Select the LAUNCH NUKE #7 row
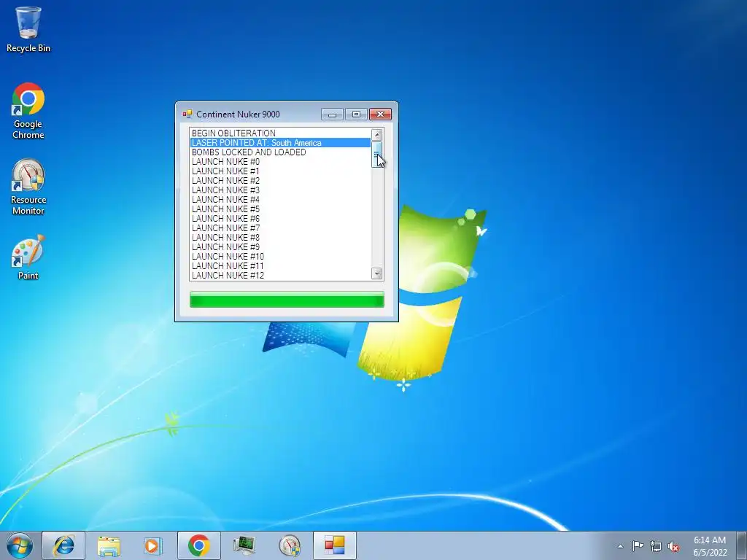The width and height of the screenshot is (747, 560). click(x=280, y=228)
